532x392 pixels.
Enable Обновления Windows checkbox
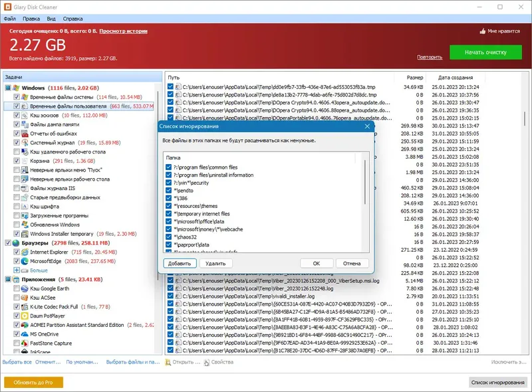click(16, 225)
